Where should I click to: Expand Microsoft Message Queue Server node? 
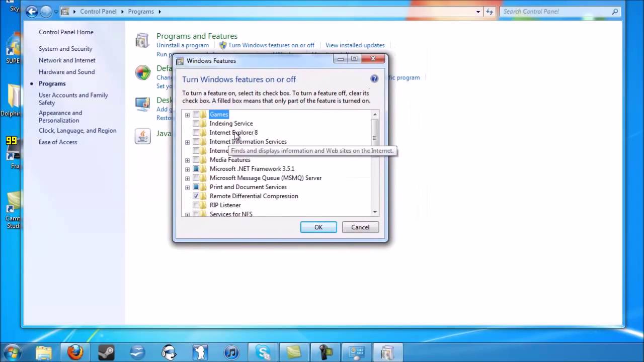[187, 178]
